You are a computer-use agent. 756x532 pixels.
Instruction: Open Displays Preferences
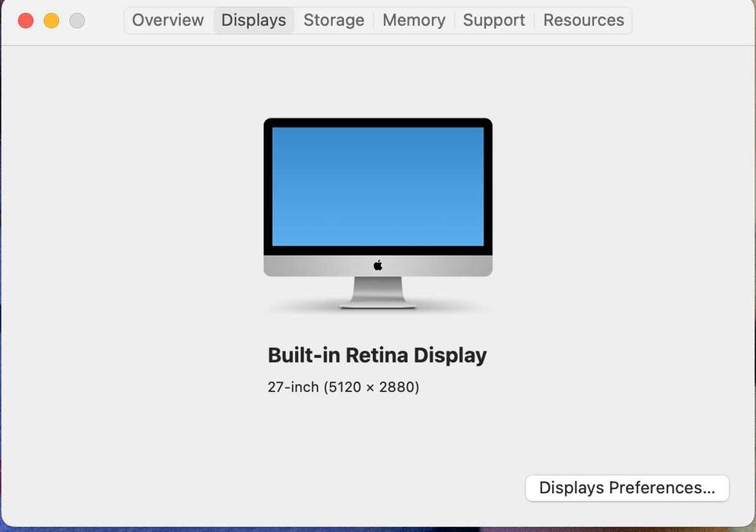pos(627,488)
